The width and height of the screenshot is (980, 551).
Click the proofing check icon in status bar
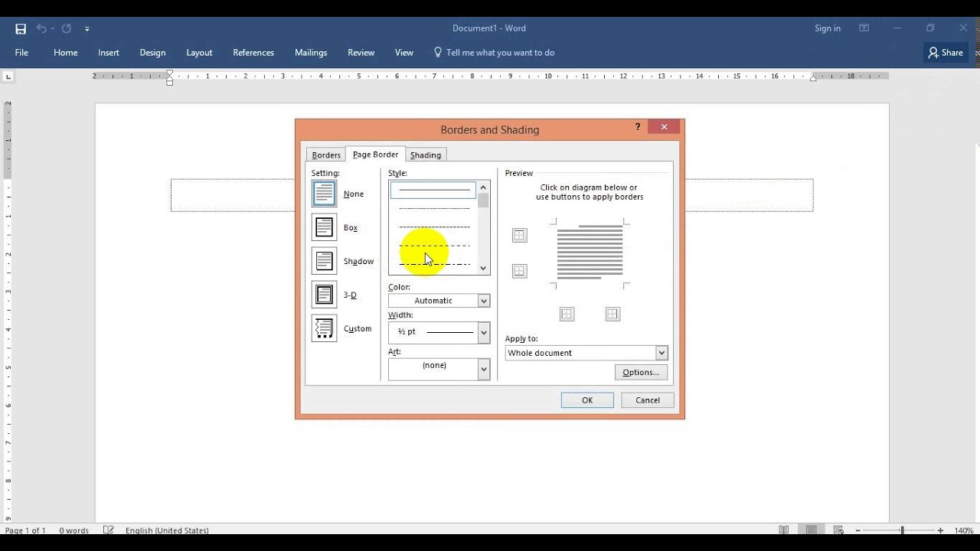click(x=109, y=530)
